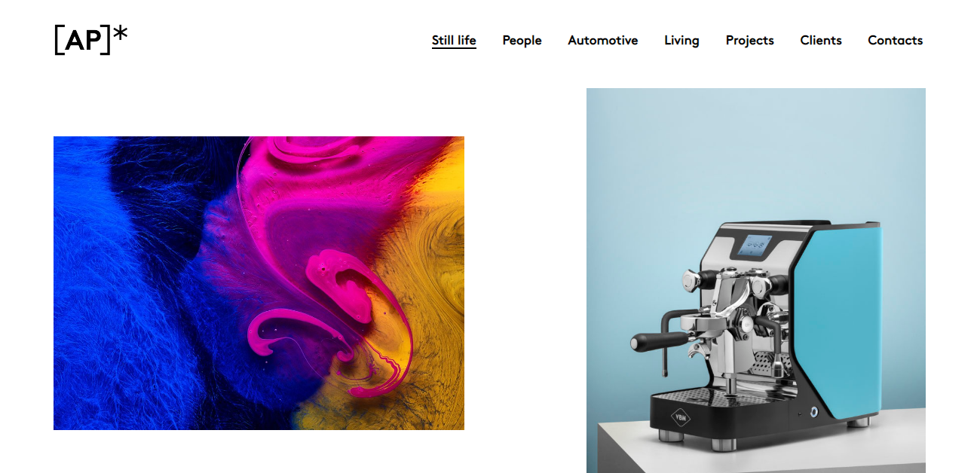Image resolution: width=980 pixels, height=473 pixels.
Task: Navigate to the Living section
Action: point(681,40)
